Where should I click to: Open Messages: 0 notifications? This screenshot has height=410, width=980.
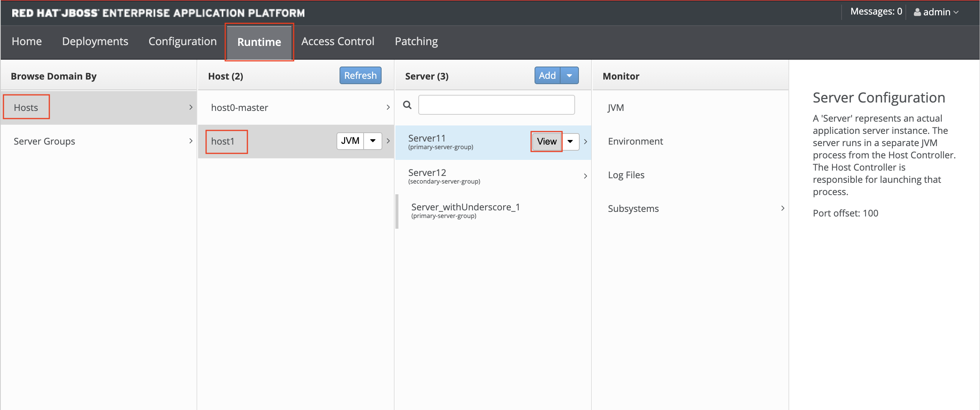(876, 12)
